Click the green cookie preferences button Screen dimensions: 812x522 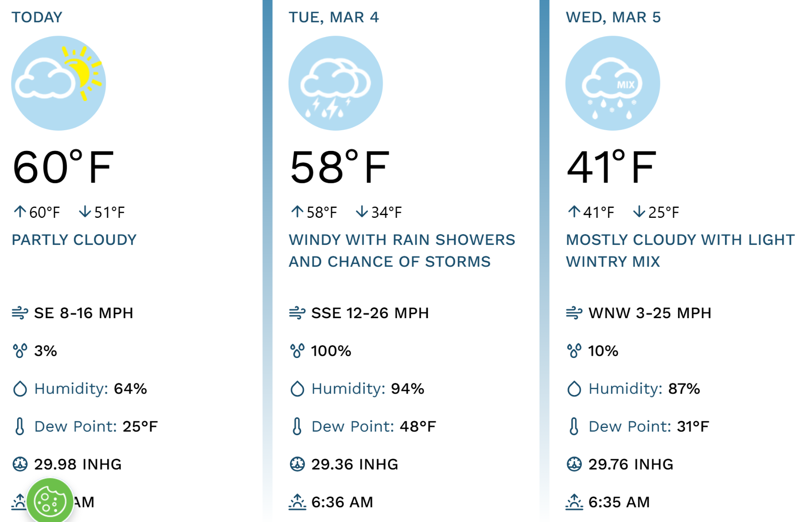point(50,501)
